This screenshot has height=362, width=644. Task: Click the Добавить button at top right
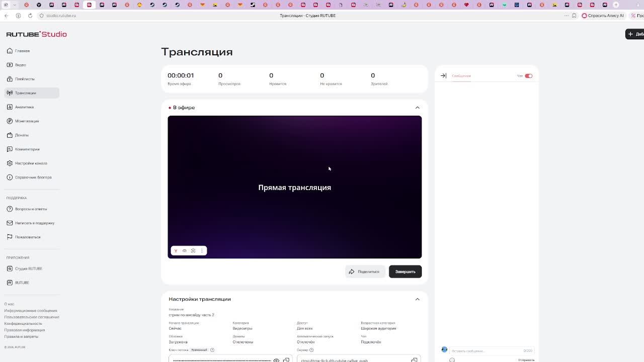(635, 34)
